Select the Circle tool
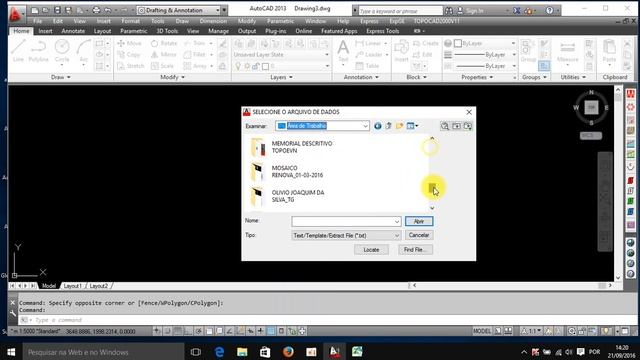The image size is (640, 360). (62, 51)
